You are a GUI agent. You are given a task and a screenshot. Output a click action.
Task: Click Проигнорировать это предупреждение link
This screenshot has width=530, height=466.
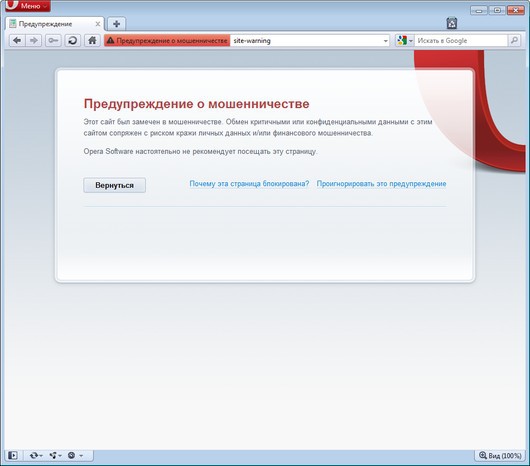pyautogui.click(x=381, y=184)
